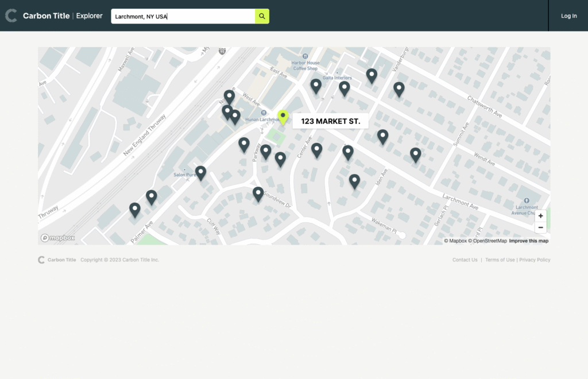Open the Privacy Policy link
The image size is (588, 379).
[535, 260]
